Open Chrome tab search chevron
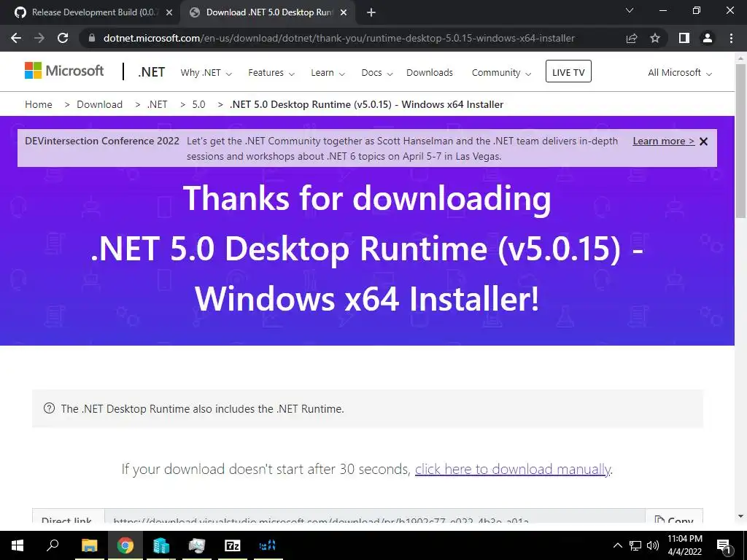Viewport: 747px width, 560px height. (630, 10)
